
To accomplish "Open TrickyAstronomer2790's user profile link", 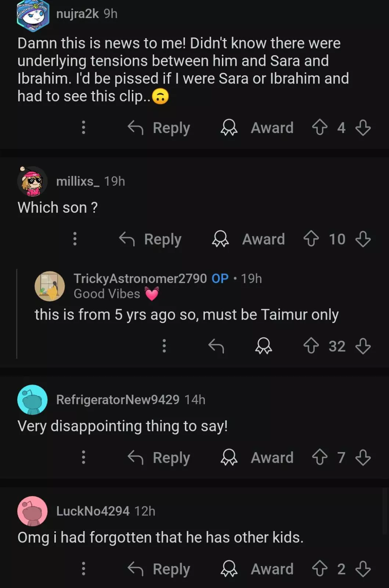I will (x=140, y=279).
